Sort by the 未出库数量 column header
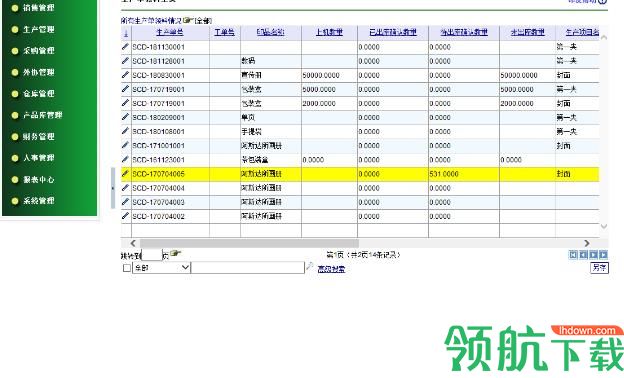 tap(528, 32)
